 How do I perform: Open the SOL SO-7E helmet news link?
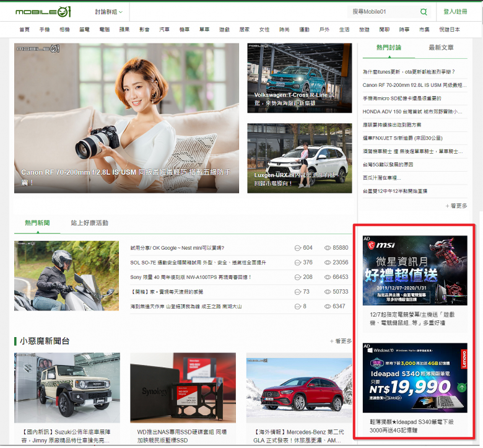click(x=198, y=263)
